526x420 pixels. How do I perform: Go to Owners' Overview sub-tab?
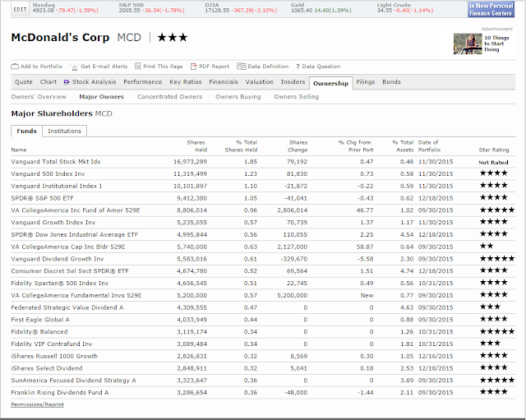tap(39, 97)
